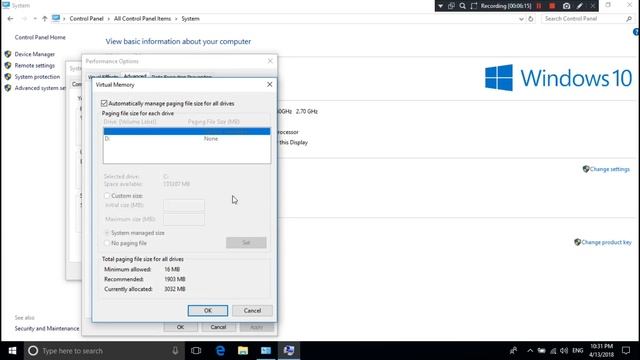Image resolution: width=640 pixels, height=360 pixels.
Task: Click the Cortana microphone icon
Action: [x=175, y=351]
